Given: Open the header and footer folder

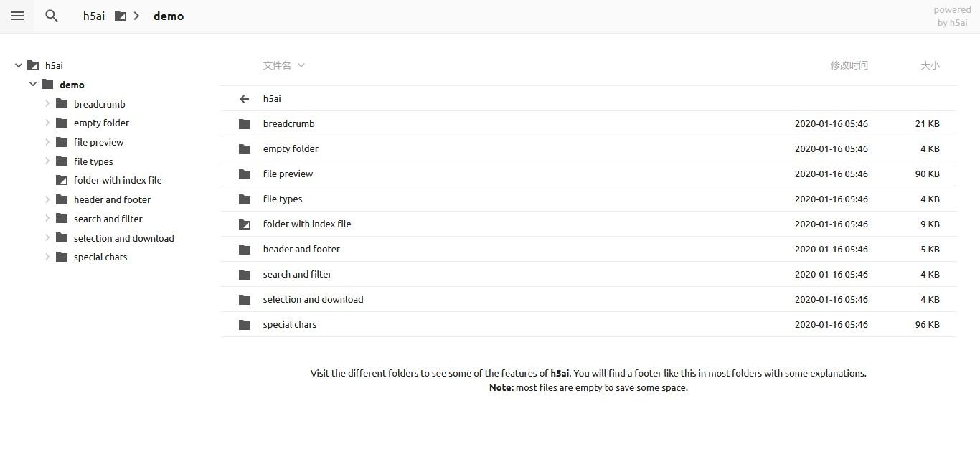Looking at the screenshot, I should (301, 250).
